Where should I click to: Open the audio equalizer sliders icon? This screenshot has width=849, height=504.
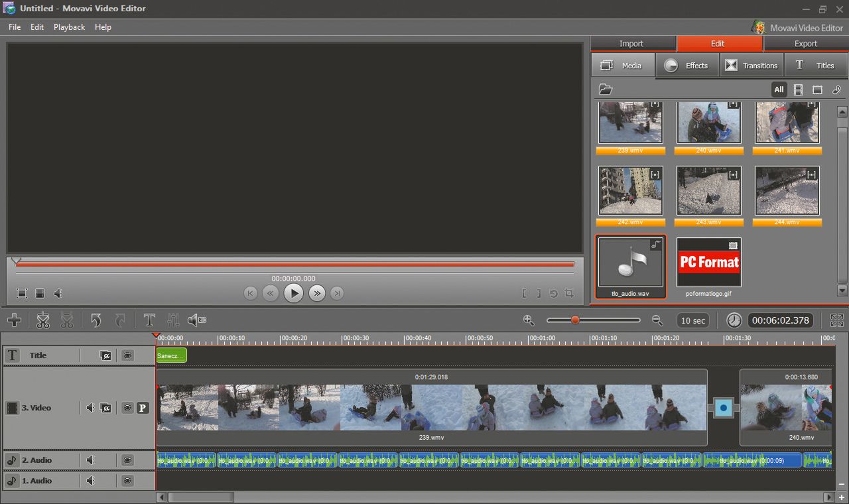(173, 320)
